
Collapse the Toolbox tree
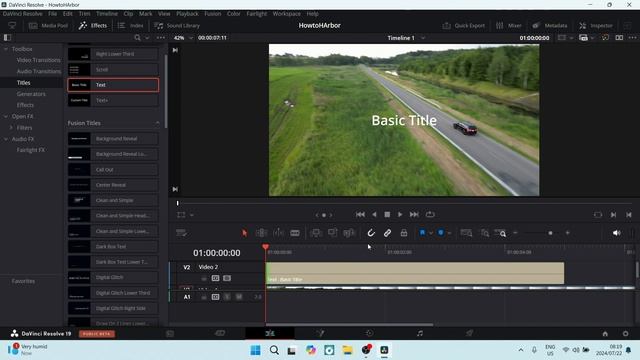click(x=6, y=49)
